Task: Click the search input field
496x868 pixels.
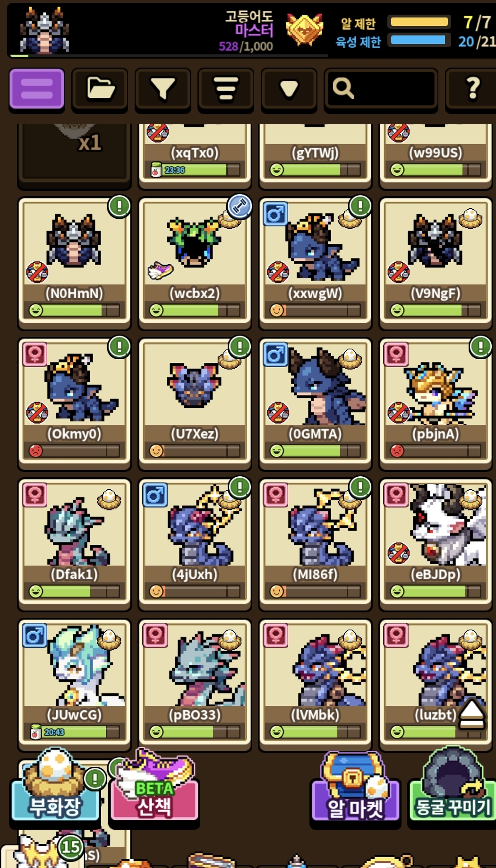Action: [380, 89]
